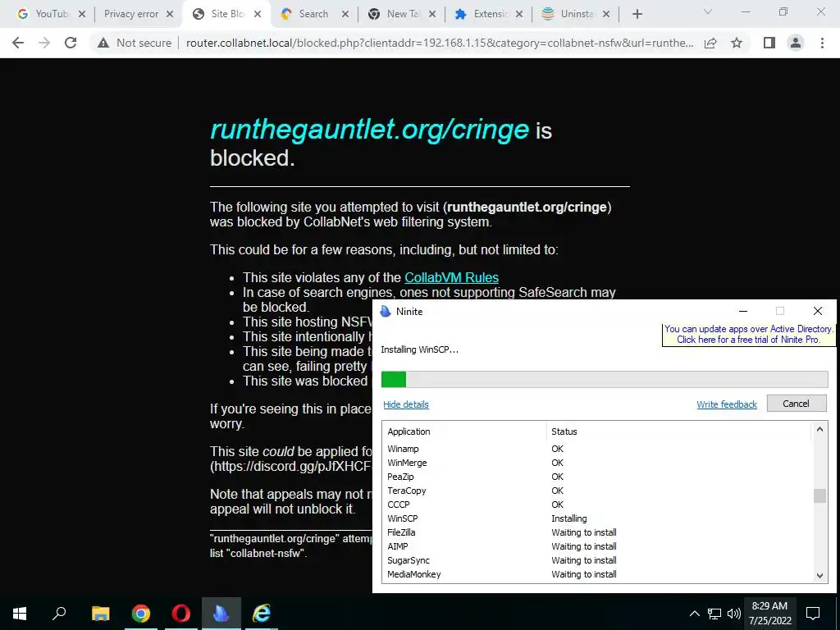Click the forward navigation arrow

44,43
